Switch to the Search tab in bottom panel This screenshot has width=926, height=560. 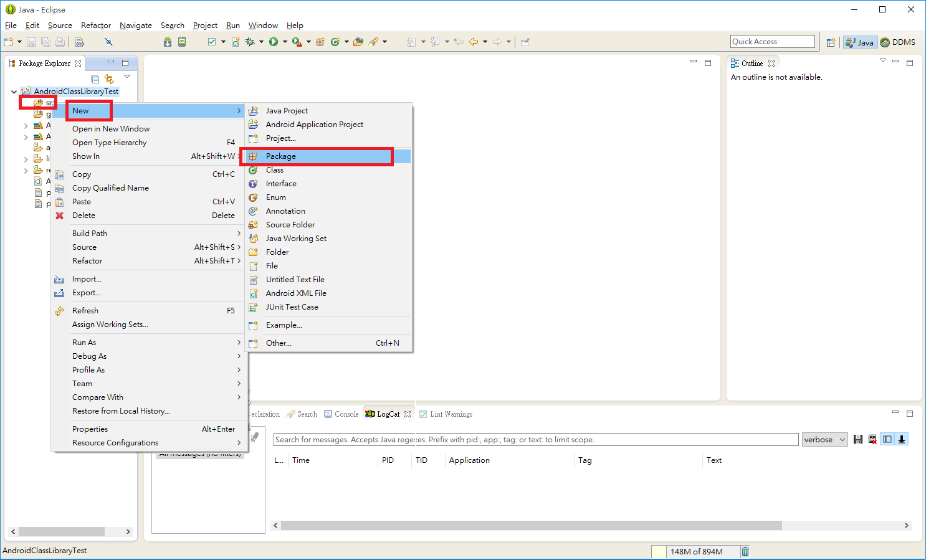tap(302, 414)
